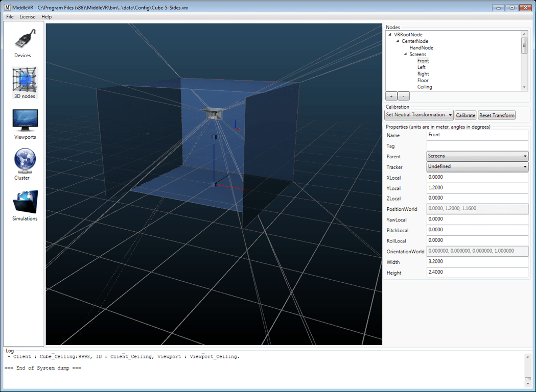
Task: Select the Ceiling node in tree
Action: pyautogui.click(x=425, y=87)
